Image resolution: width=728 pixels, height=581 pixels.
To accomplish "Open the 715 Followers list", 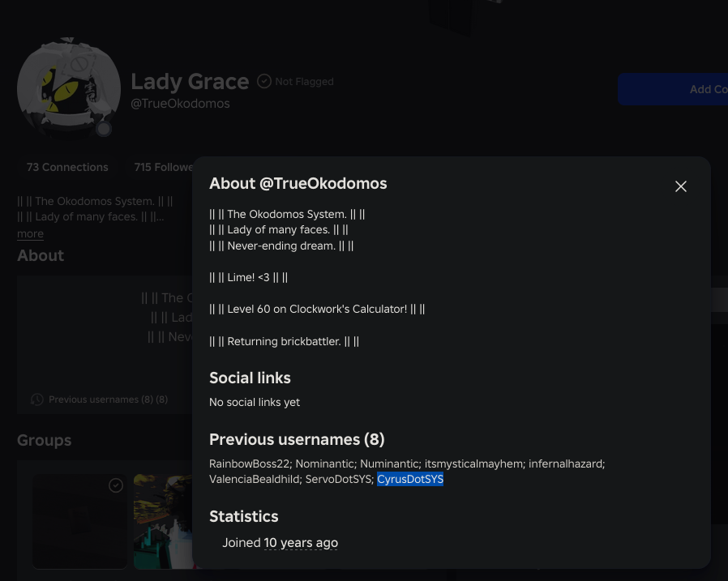I will click(162, 167).
